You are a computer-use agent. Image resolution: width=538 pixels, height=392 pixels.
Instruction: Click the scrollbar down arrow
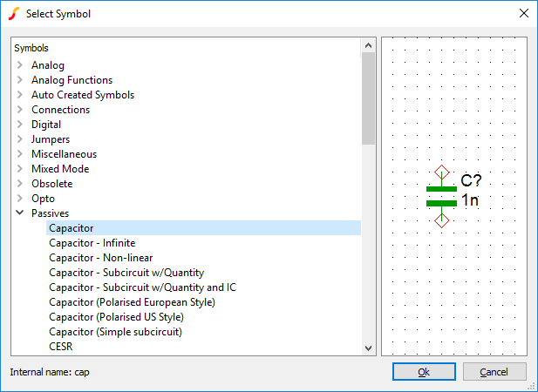[x=369, y=348]
